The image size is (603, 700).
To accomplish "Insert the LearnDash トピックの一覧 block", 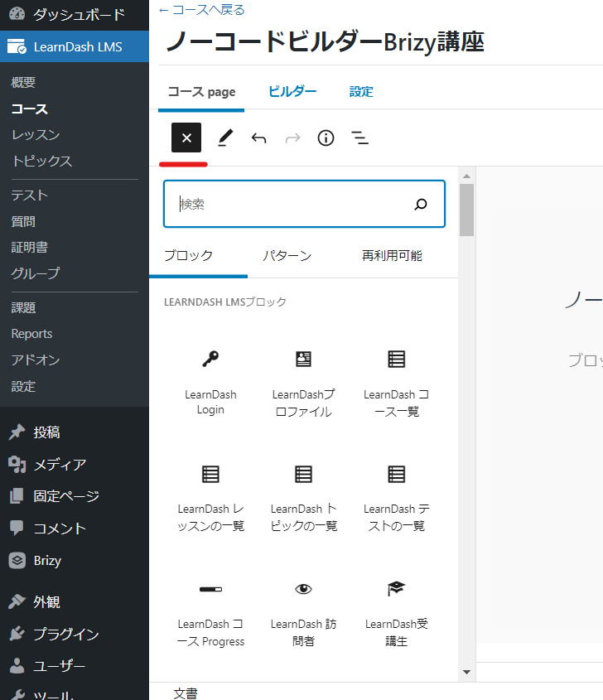I will point(303,498).
